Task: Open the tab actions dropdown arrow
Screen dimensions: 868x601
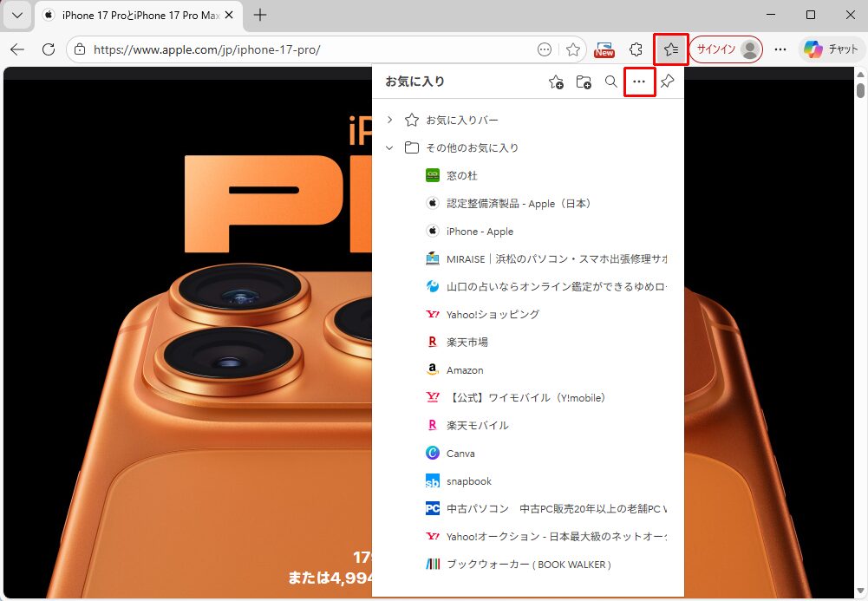Action: (x=16, y=15)
